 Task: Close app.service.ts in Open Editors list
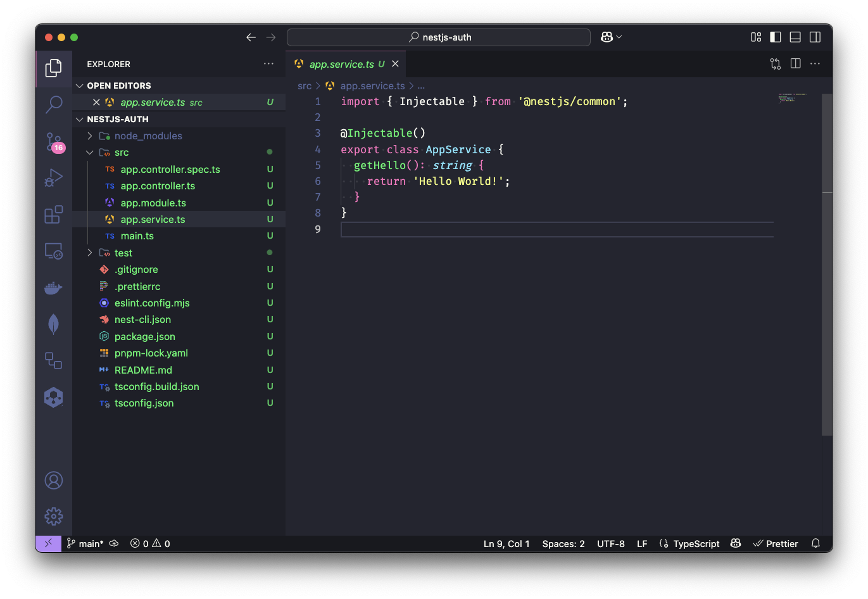96,103
